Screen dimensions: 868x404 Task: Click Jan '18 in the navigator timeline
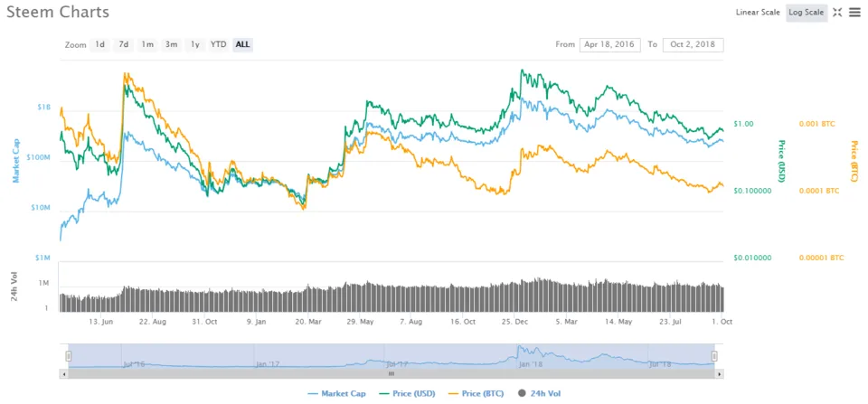pyautogui.click(x=531, y=365)
